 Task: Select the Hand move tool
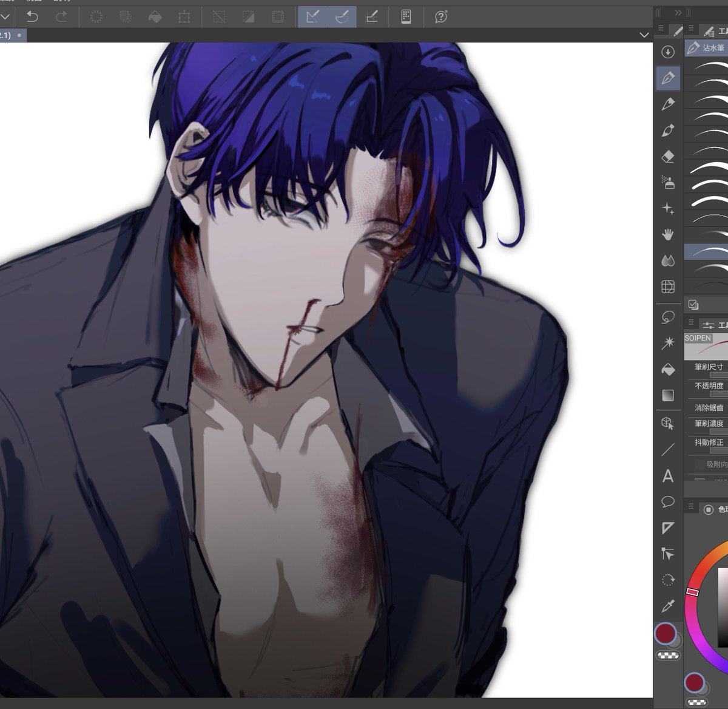point(668,234)
